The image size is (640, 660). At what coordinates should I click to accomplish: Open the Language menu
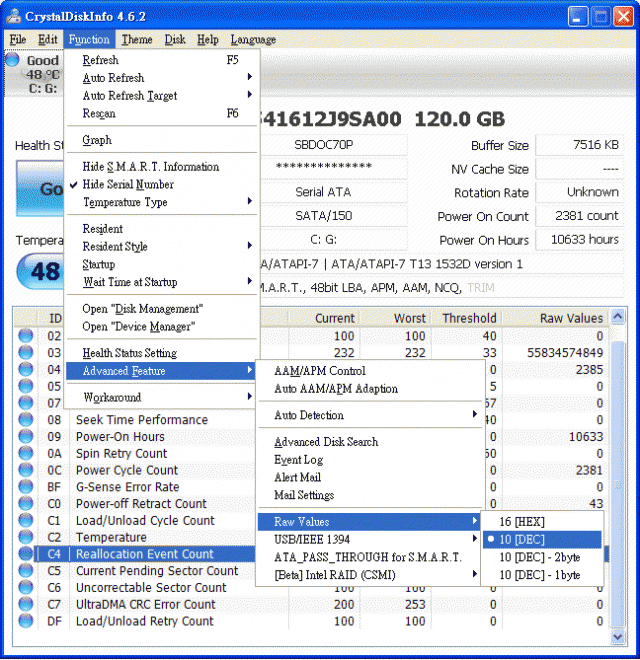click(x=253, y=40)
